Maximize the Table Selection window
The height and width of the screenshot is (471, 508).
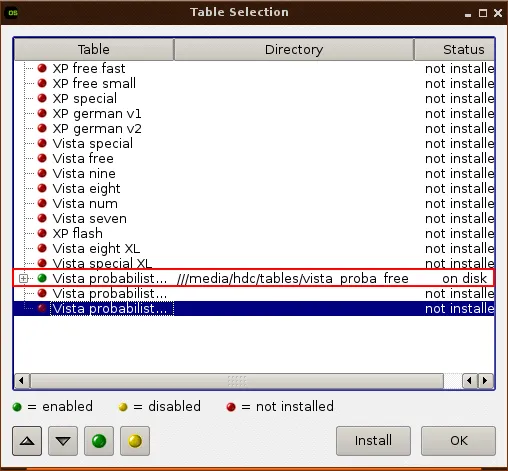tap(483, 13)
